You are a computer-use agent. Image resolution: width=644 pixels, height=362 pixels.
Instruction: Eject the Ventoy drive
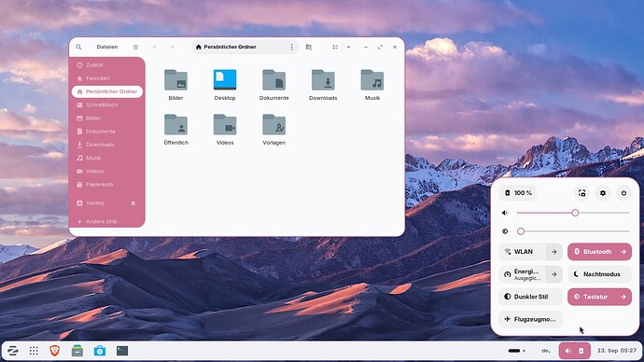133,203
